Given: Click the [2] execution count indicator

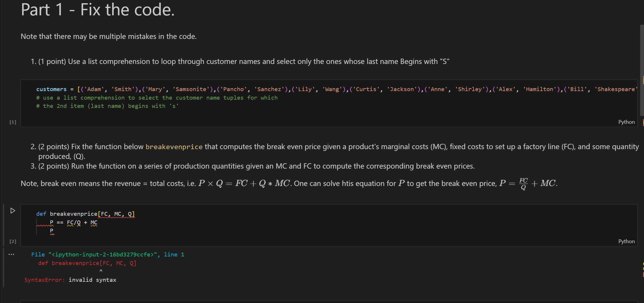Looking at the screenshot, I should coord(13,241).
